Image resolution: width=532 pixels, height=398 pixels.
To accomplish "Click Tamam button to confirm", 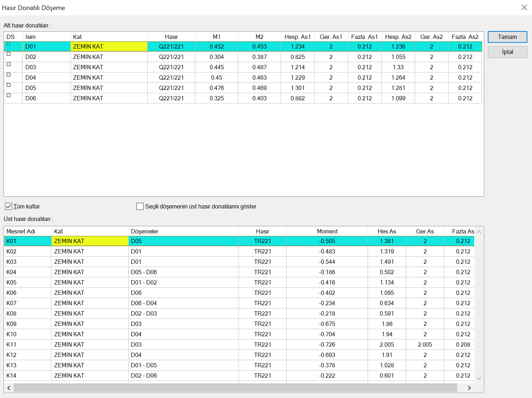I will click(507, 37).
